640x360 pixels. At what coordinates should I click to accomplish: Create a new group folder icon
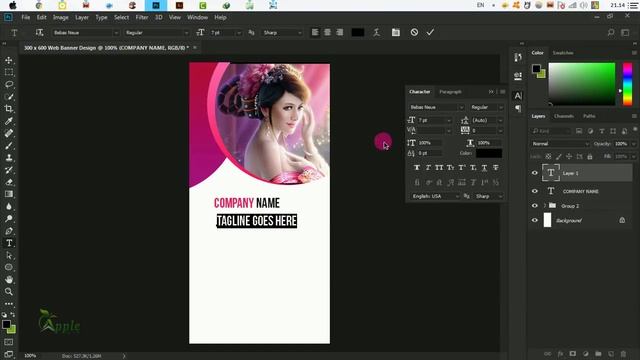coord(598,353)
